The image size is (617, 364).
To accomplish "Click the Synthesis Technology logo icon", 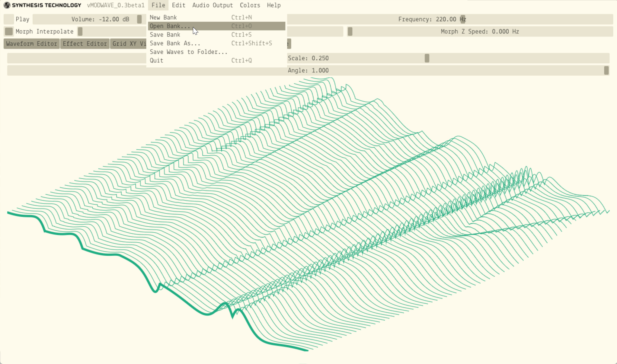I will [x=7, y=5].
